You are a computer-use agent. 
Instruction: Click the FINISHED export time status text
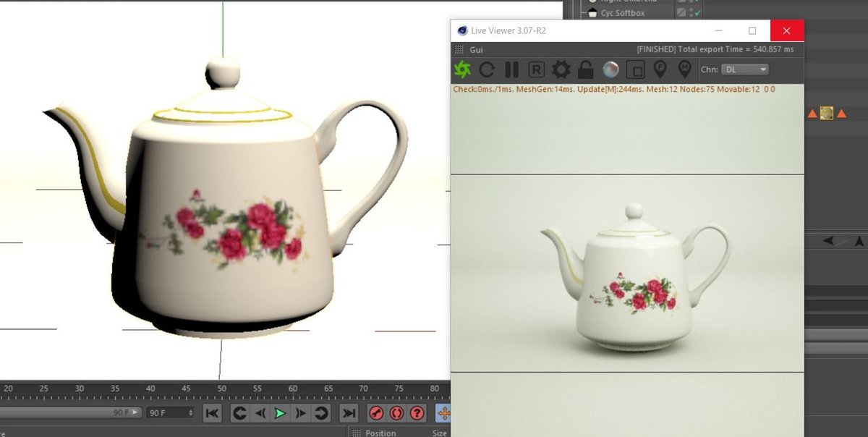click(715, 50)
